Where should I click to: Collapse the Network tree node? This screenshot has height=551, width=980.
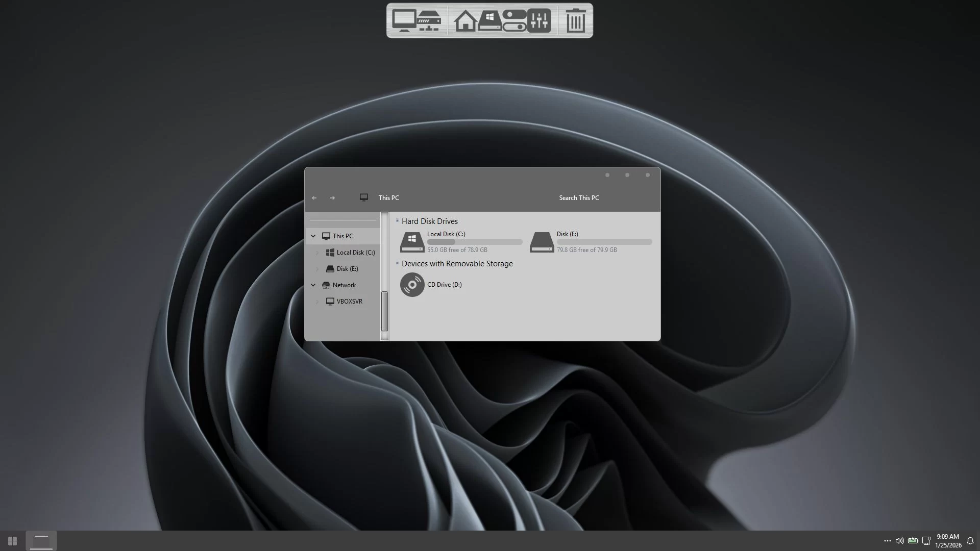coord(313,285)
